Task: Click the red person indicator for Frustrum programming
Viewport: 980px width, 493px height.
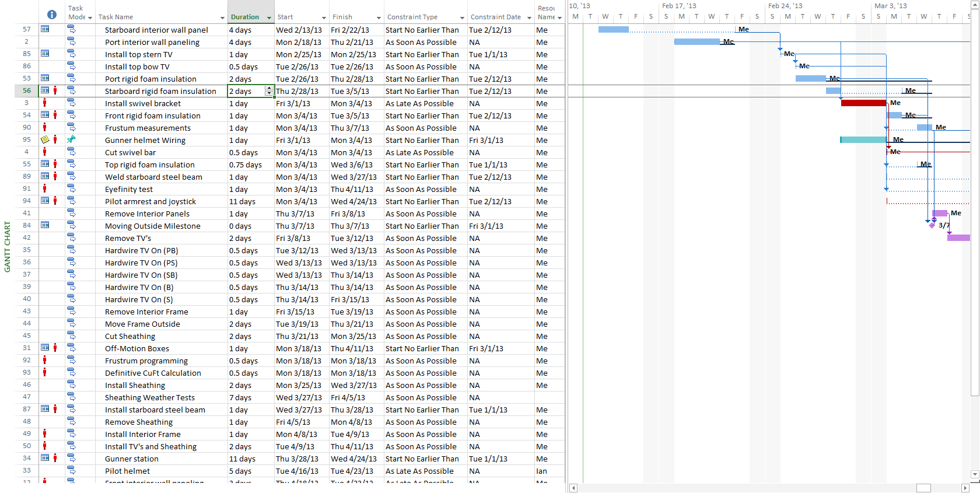Action: pyautogui.click(x=45, y=360)
